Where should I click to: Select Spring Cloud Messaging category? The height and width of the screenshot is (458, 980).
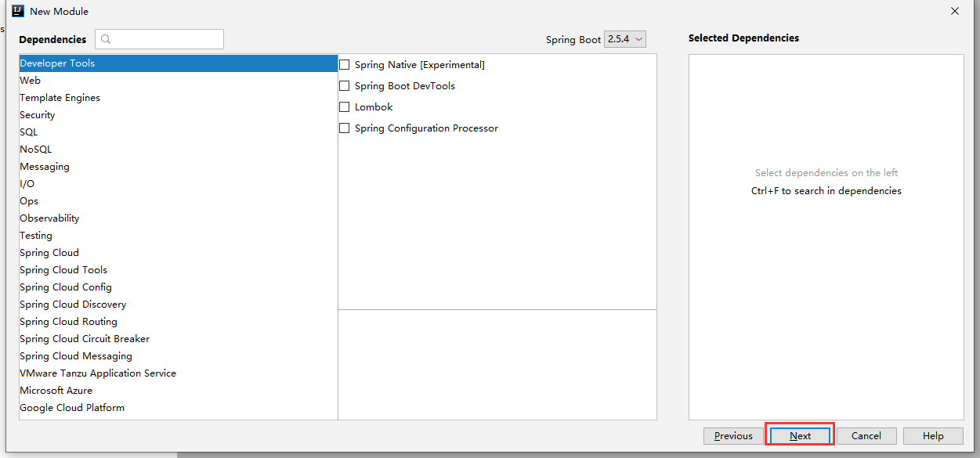179,356
